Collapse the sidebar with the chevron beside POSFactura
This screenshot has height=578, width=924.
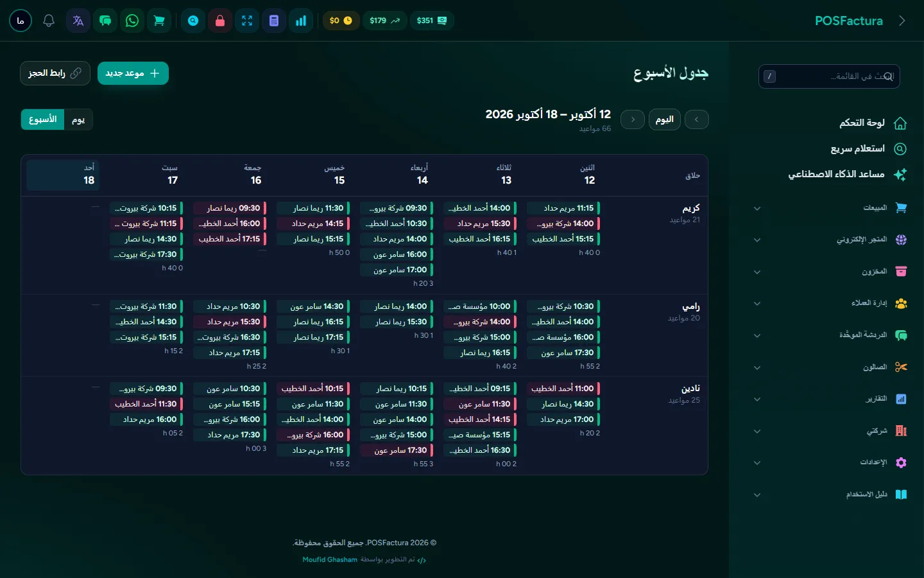(x=902, y=21)
